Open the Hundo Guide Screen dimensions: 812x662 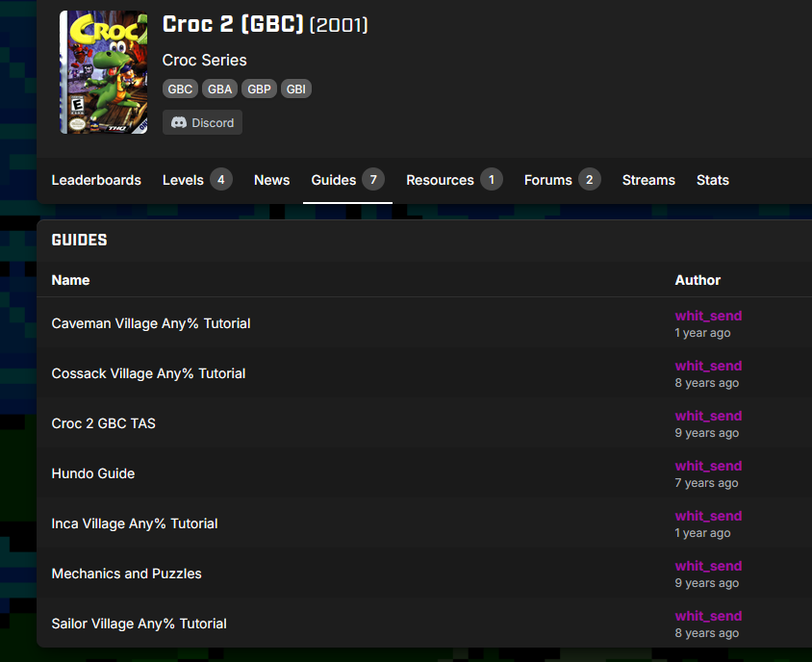point(92,474)
